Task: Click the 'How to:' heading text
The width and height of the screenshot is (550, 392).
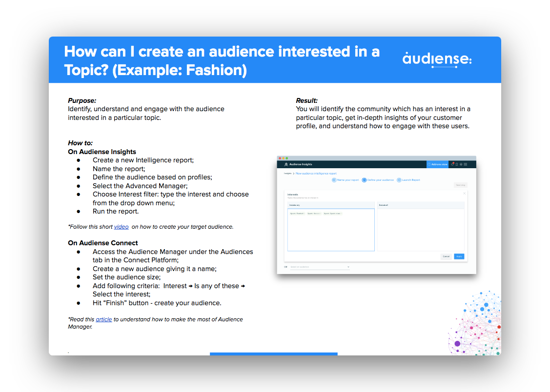Action: (x=81, y=143)
